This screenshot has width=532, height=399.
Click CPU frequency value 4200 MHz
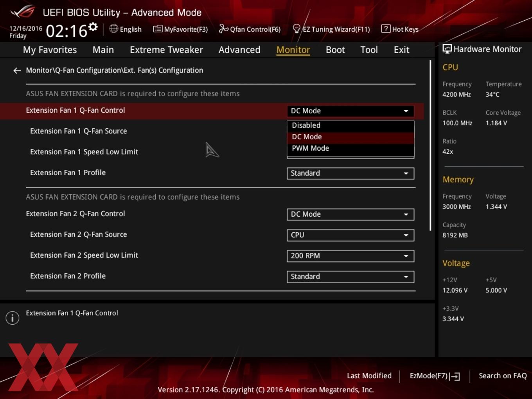(x=457, y=95)
